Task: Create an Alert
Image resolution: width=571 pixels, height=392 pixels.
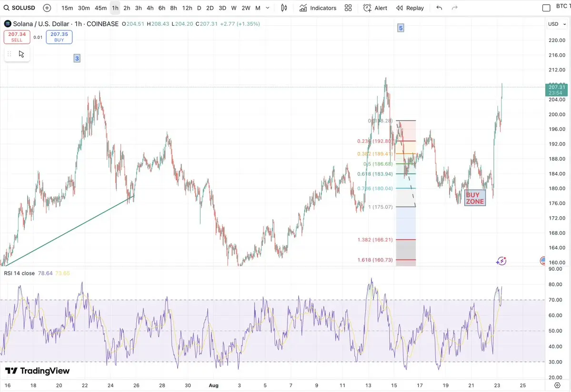Action: [x=375, y=8]
